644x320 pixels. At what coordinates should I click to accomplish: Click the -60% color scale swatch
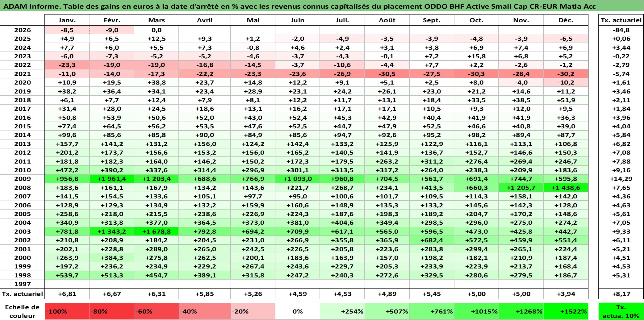click(157, 311)
